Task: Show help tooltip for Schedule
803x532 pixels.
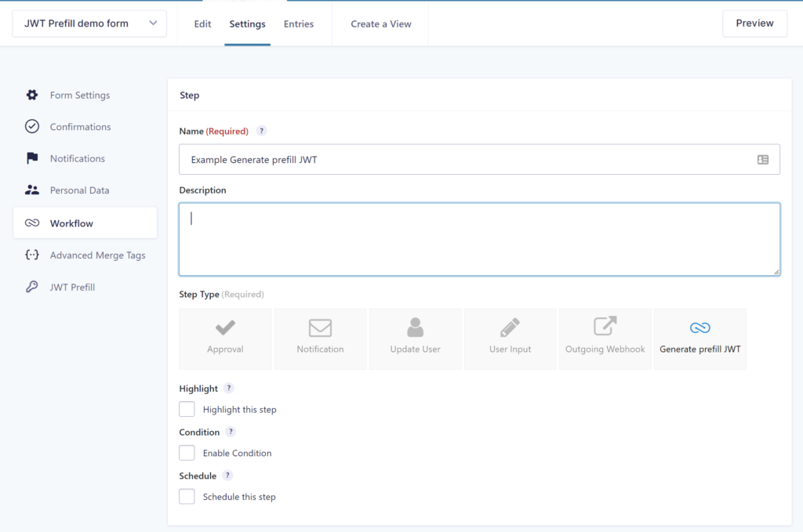Action: [x=227, y=476]
